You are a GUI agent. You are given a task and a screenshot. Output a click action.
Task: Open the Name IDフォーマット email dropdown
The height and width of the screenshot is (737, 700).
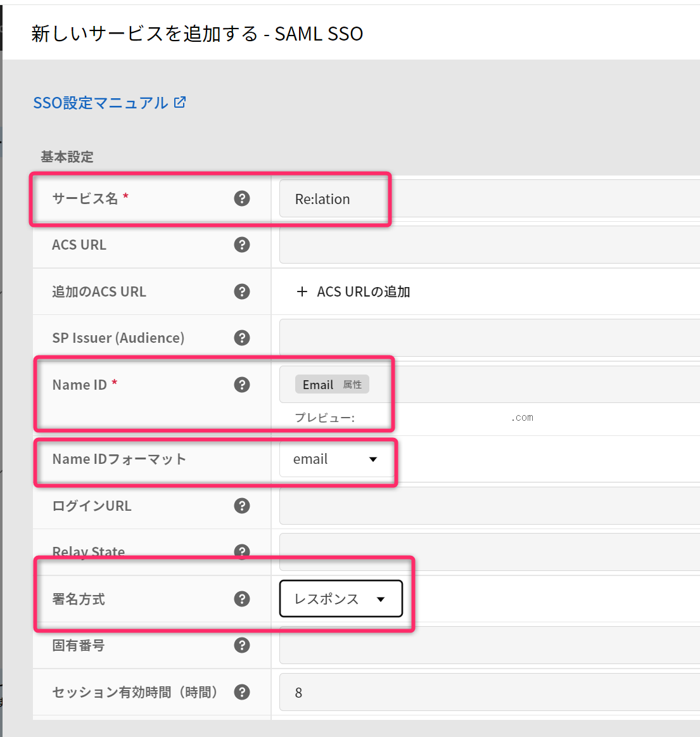point(335,459)
